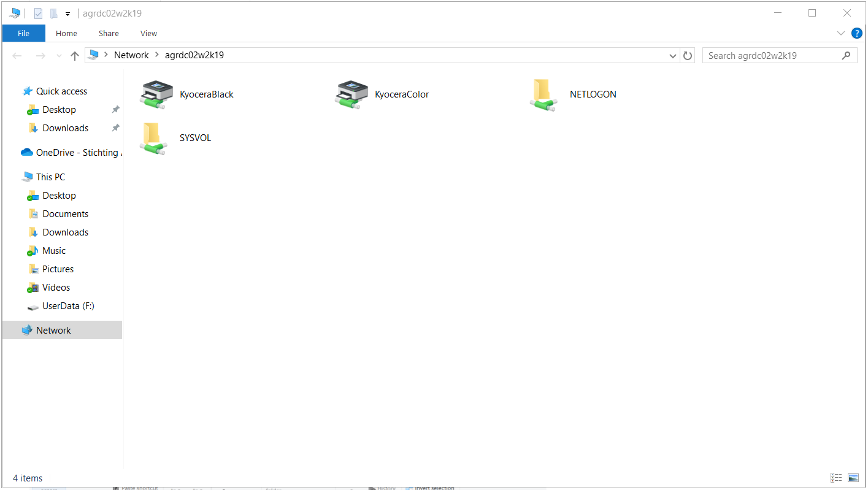Open the NETLOGON shared folder icon
This screenshot has height=490, width=868.
[543, 95]
